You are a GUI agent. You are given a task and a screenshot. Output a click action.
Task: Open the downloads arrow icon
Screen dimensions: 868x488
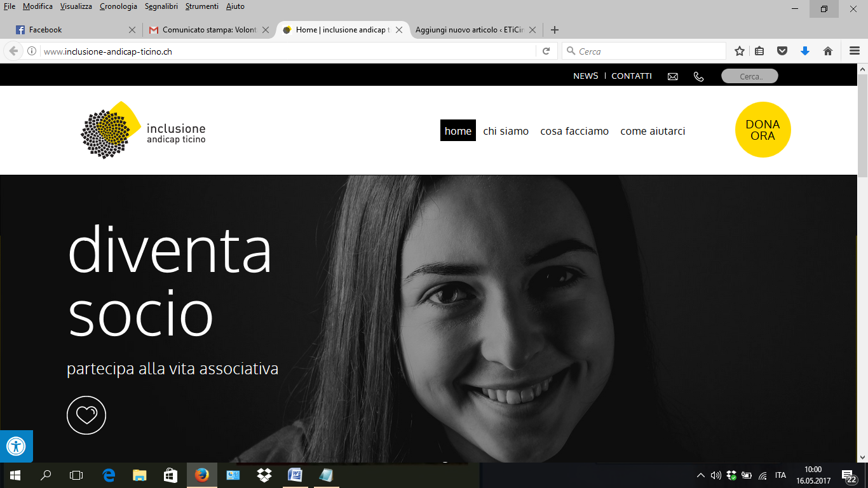coord(805,51)
